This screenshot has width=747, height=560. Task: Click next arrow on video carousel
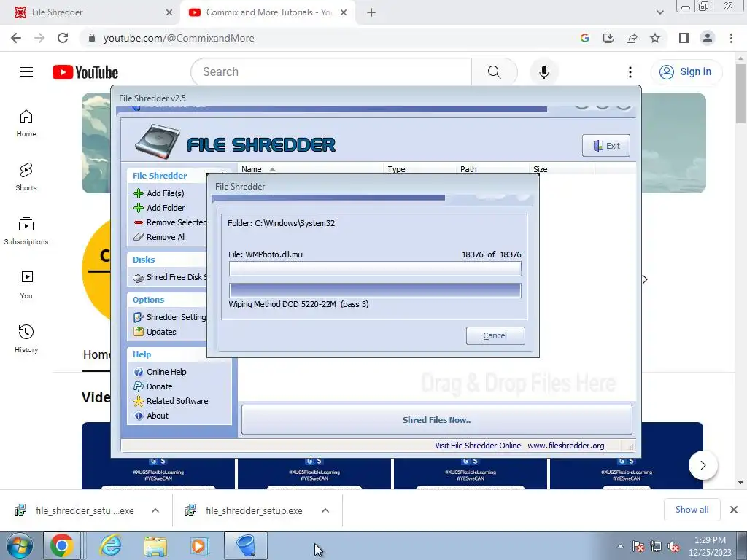click(x=703, y=465)
